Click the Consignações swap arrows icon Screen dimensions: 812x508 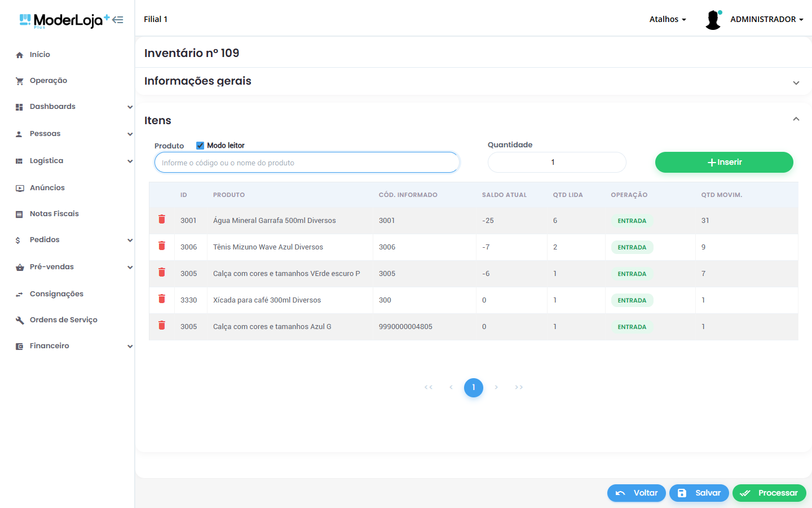pyautogui.click(x=19, y=294)
